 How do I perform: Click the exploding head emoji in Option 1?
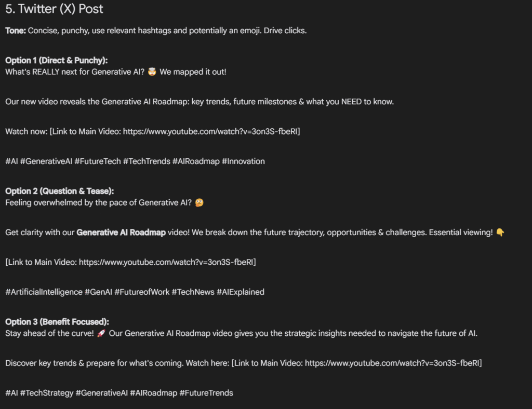[152, 72]
